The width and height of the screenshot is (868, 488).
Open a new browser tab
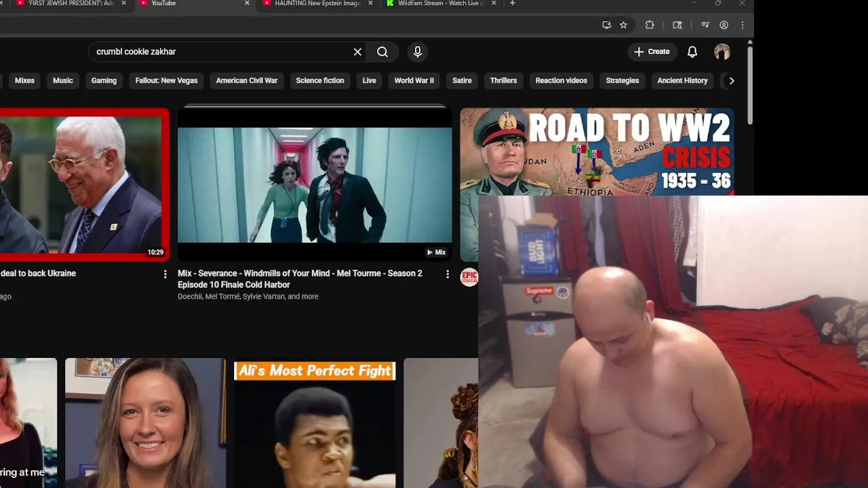tap(512, 3)
